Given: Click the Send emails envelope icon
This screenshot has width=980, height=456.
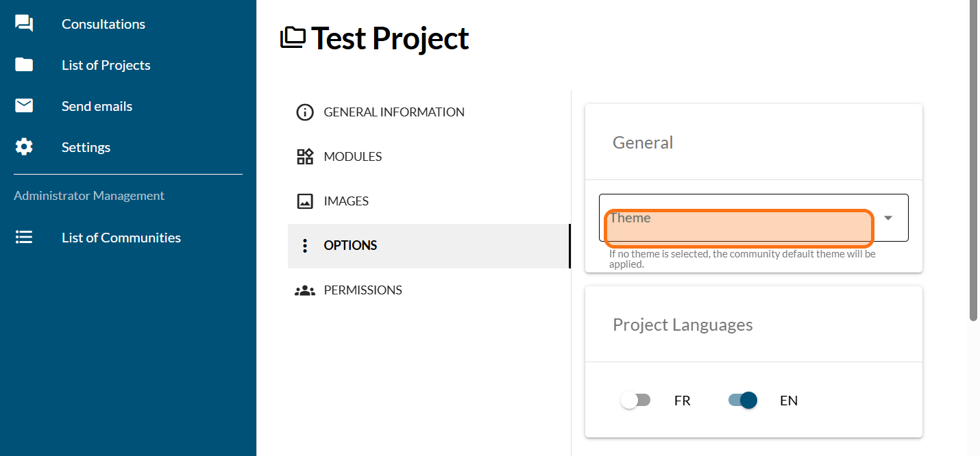Looking at the screenshot, I should pyautogui.click(x=24, y=106).
